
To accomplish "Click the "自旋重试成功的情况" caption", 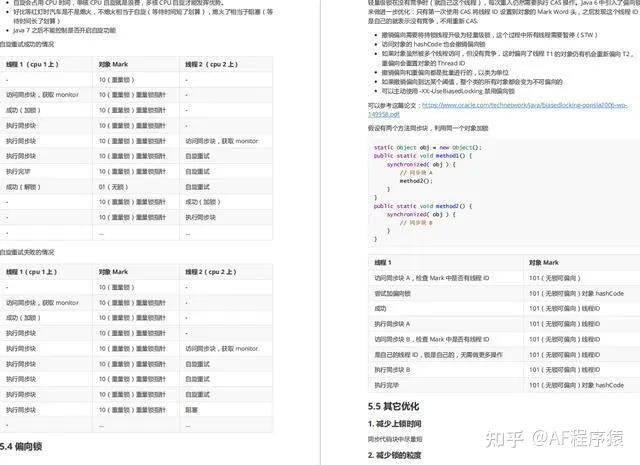I will click(x=27, y=44).
